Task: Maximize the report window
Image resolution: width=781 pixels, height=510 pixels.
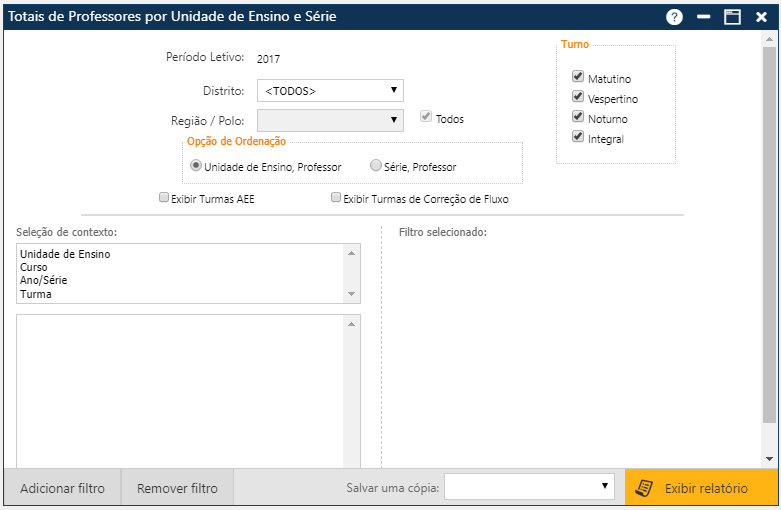Action: 732,17
